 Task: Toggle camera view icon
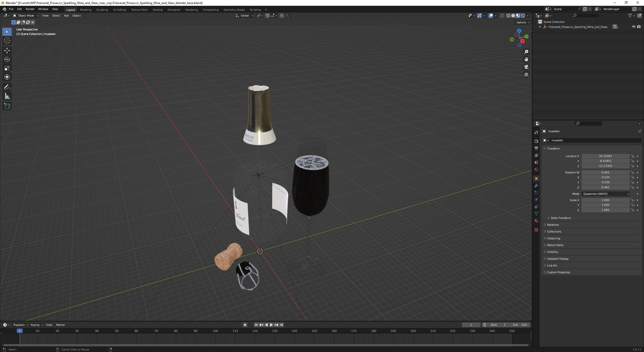pyautogui.click(x=526, y=67)
